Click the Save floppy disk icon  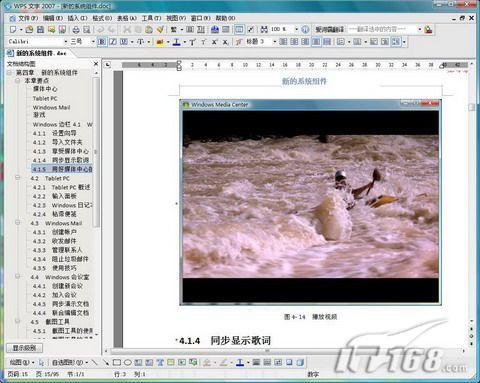pyautogui.click(x=40, y=30)
